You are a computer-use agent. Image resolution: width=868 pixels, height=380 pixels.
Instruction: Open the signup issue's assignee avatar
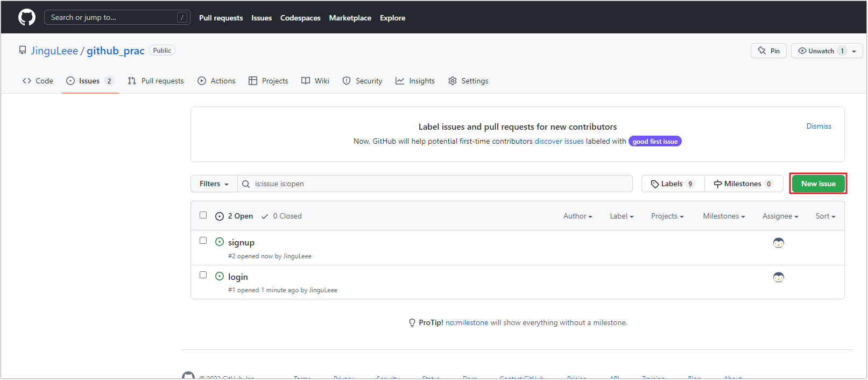[779, 243]
